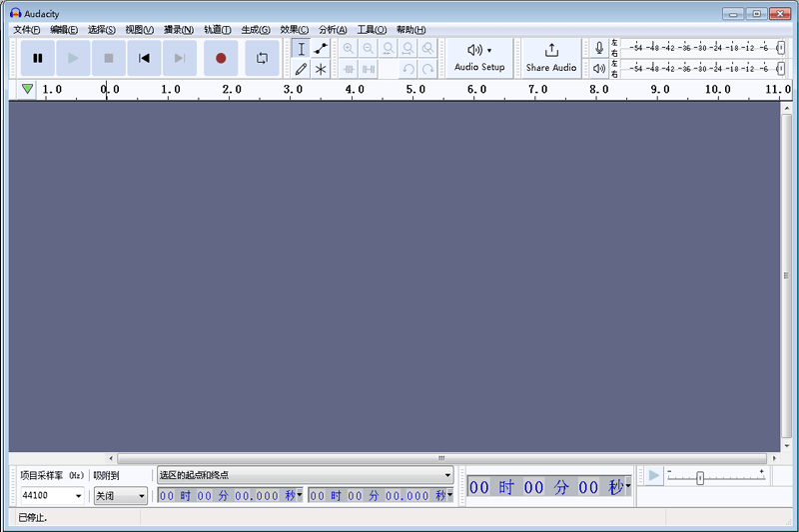Select the Draw pencil tool
This screenshot has height=532, width=799.
pos(301,69)
